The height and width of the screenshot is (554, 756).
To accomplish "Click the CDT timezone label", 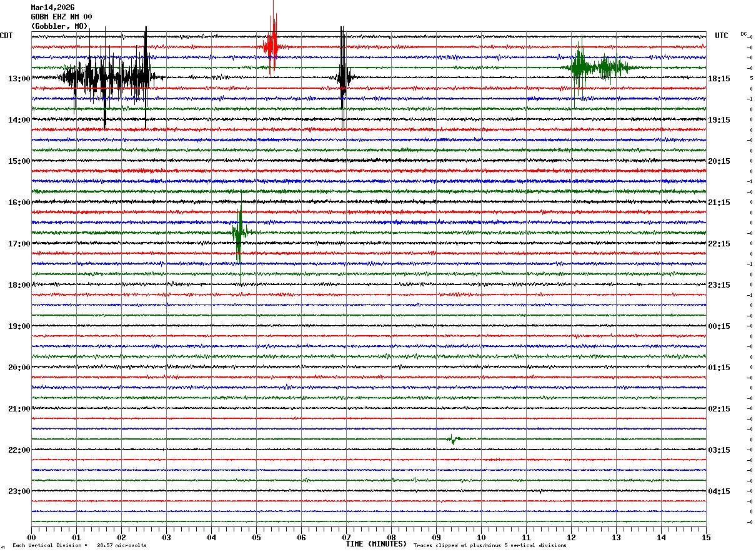I will 6,36.
